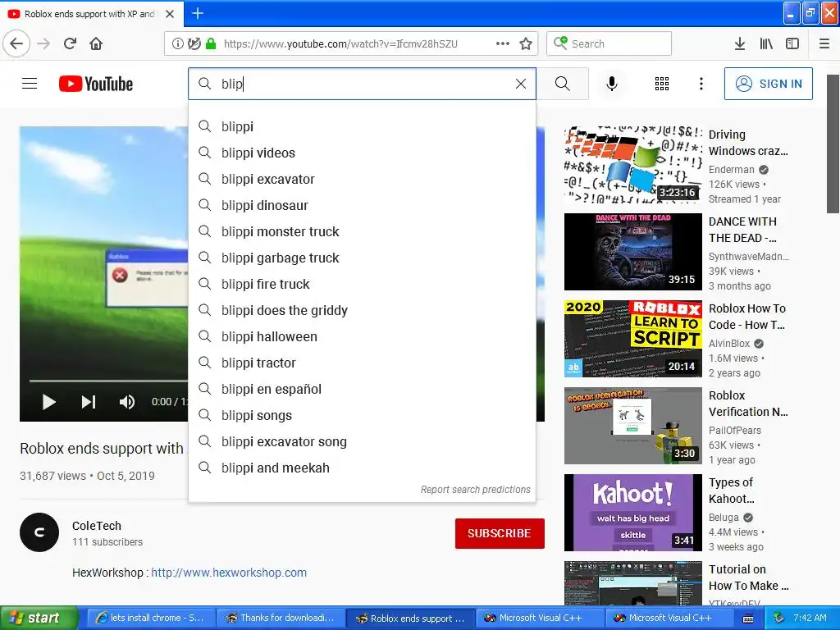
Task: Clear the YouTube search text
Action: pyautogui.click(x=521, y=84)
